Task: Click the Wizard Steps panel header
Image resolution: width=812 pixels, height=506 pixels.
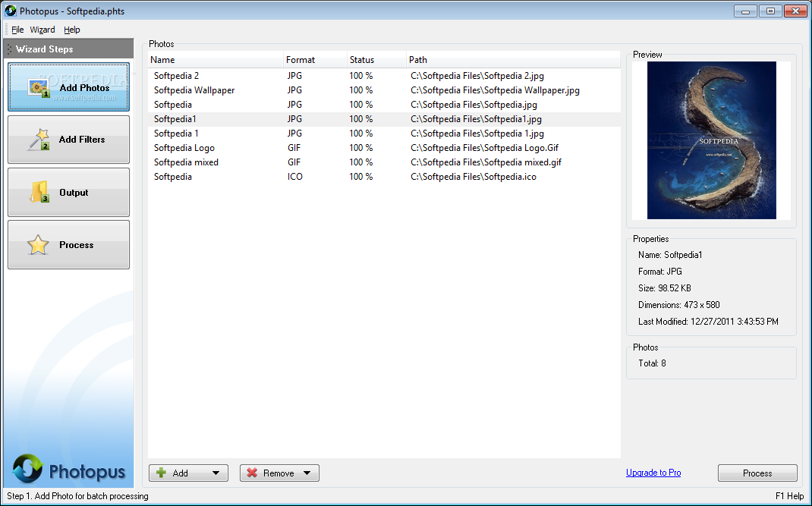Action: [68, 49]
